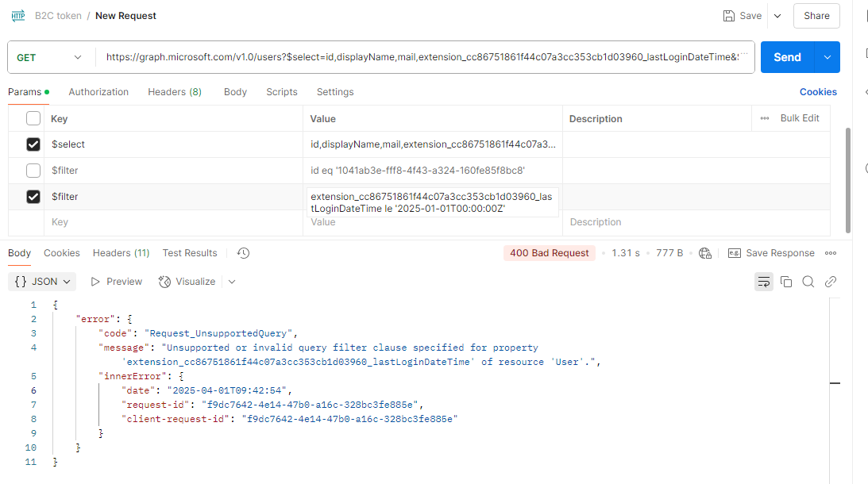The height and width of the screenshot is (484, 868).
Task: Click line number 7 in response
Action: 34,405
